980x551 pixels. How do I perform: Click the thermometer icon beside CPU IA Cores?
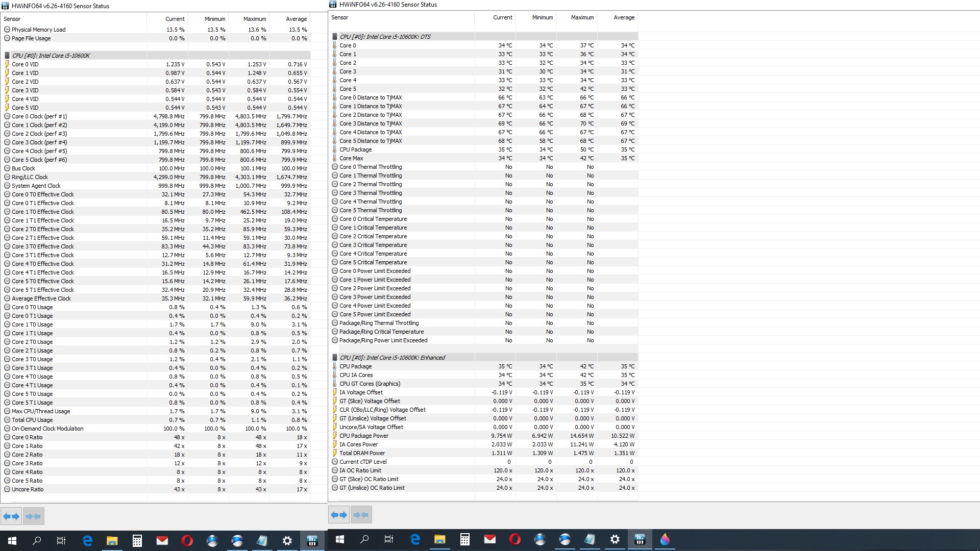point(335,375)
